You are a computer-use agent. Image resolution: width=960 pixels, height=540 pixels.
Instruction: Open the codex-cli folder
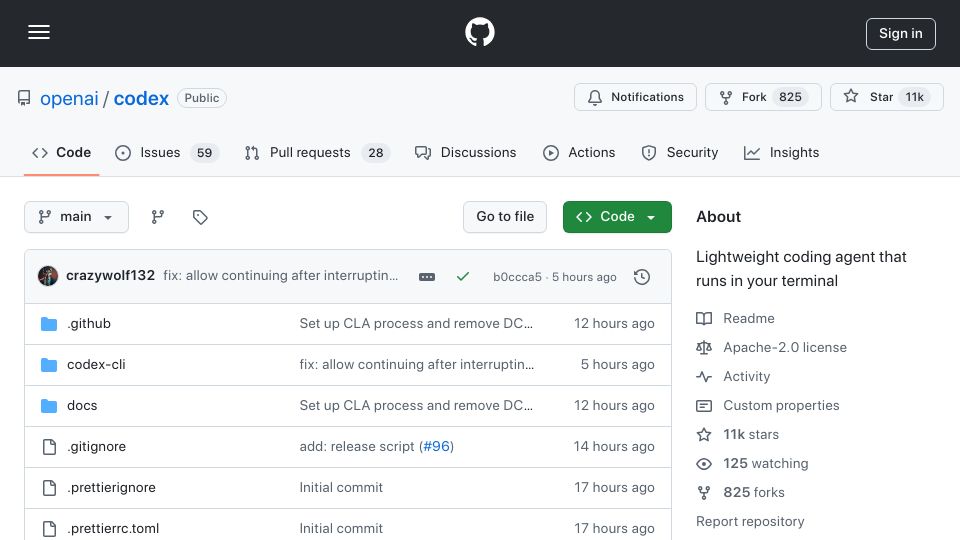pyautogui.click(x=96, y=364)
